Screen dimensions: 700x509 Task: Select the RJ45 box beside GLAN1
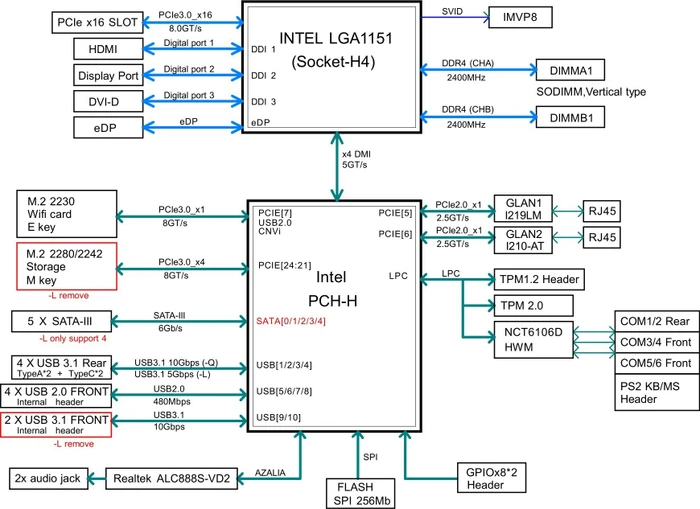coord(602,211)
